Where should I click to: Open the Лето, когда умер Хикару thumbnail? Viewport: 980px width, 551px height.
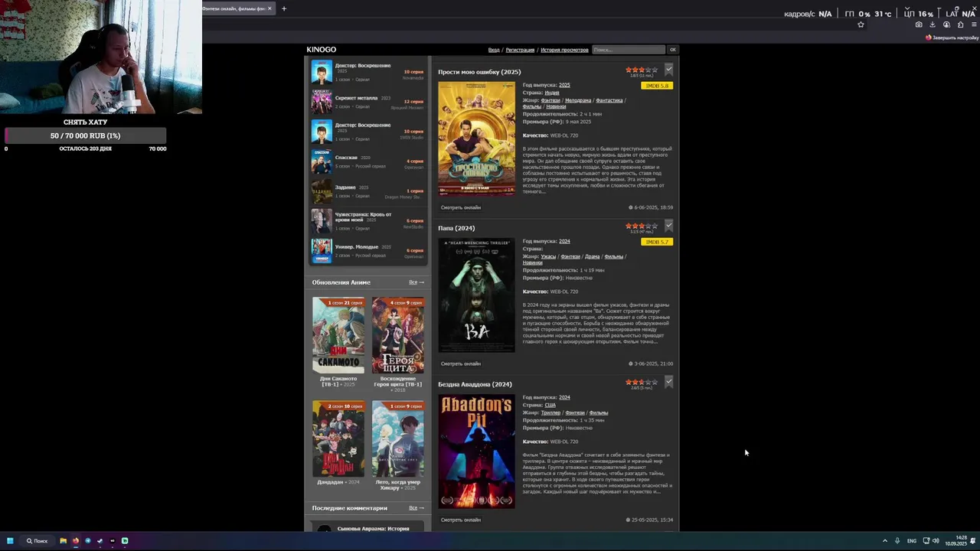[397, 439]
